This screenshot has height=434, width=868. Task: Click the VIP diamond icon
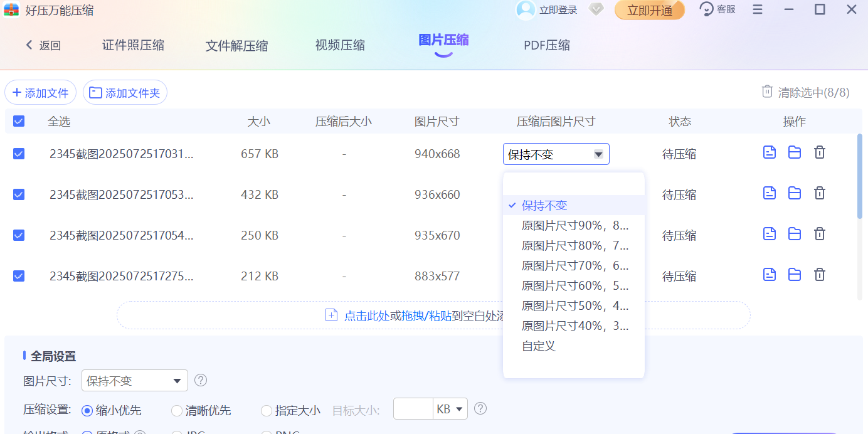[596, 9]
